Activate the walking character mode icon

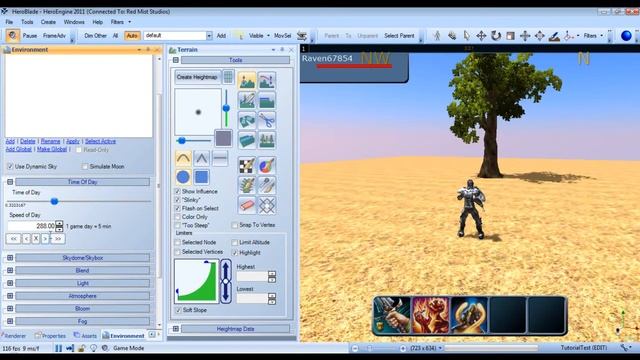click(x=437, y=36)
